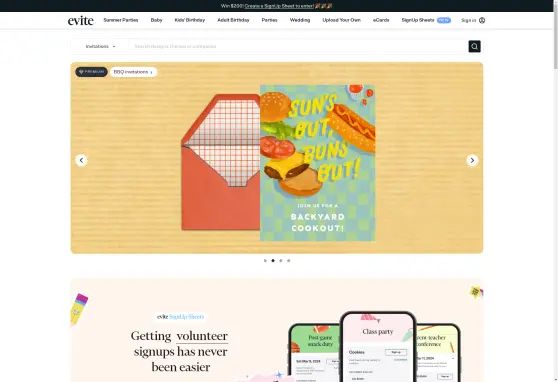Click the black search magnifier button
Screen dimensions: 558x382
[x=474, y=46]
